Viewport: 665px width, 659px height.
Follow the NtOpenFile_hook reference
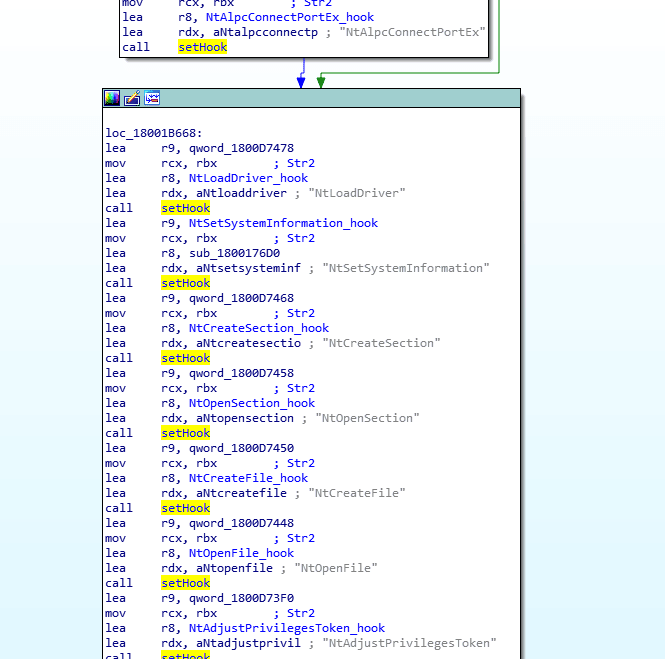point(241,553)
